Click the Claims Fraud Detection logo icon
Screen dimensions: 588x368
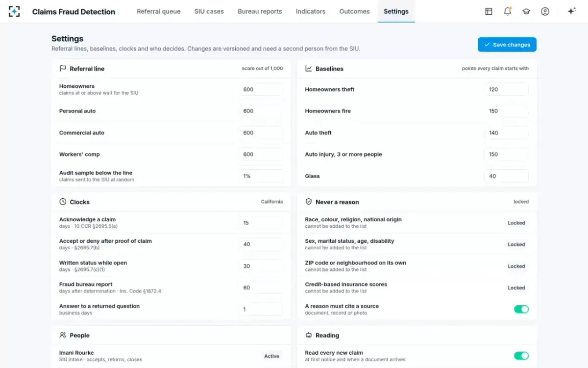(x=14, y=11)
